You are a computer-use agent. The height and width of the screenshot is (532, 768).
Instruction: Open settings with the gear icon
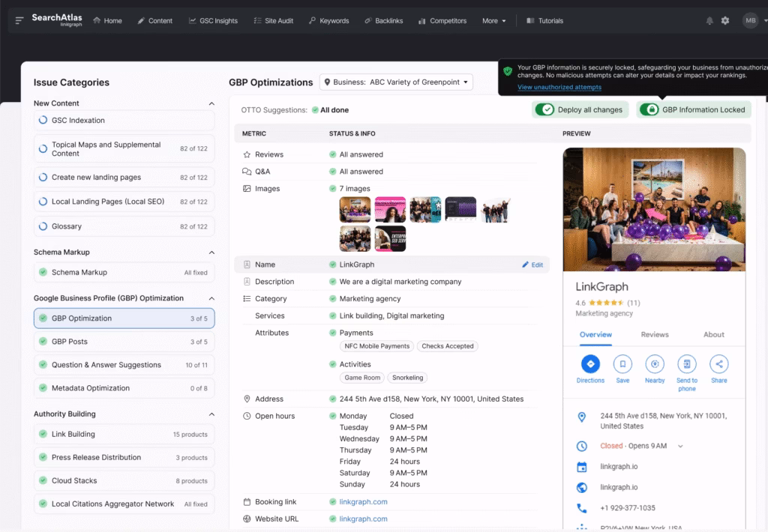point(725,20)
